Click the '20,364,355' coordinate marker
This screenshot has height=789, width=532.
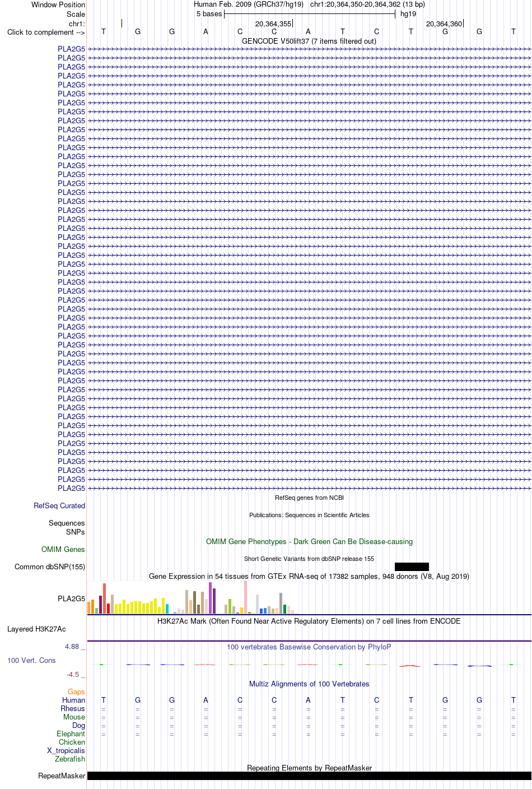(273, 24)
